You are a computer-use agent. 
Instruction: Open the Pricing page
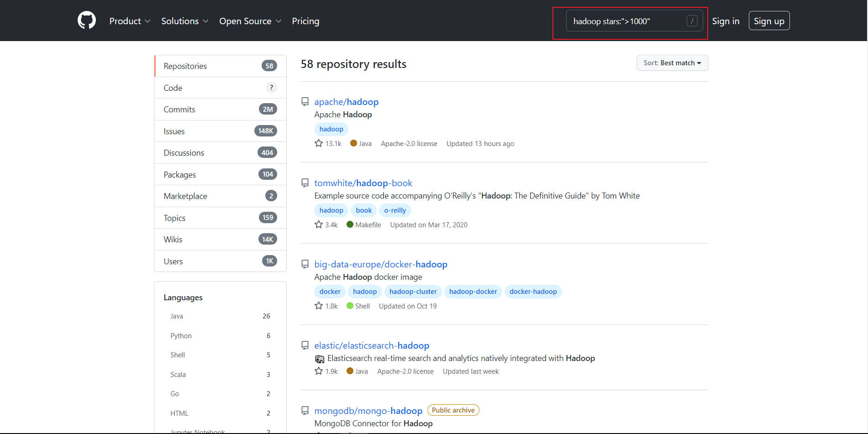click(x=305, y=21)
